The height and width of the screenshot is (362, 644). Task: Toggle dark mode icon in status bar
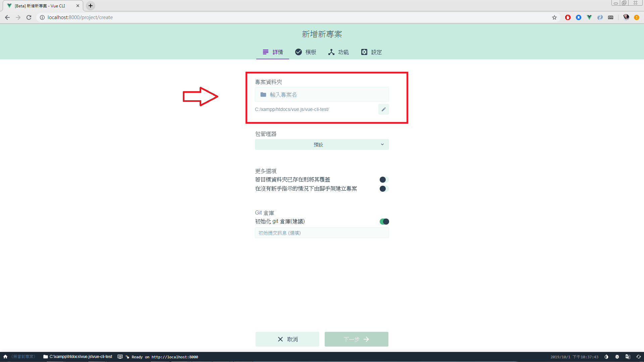pos(606,357)
